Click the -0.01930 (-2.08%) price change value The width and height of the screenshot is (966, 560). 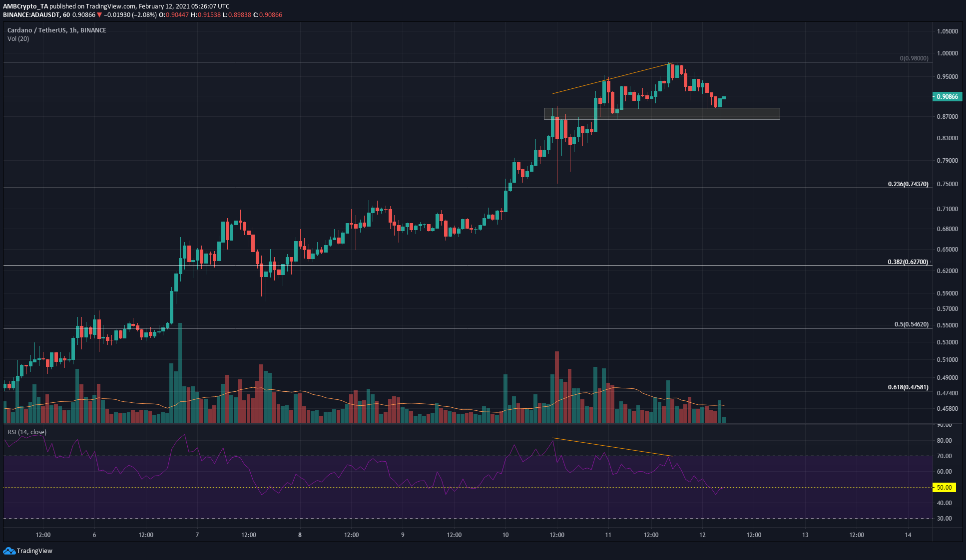click(x=130, y=15)
